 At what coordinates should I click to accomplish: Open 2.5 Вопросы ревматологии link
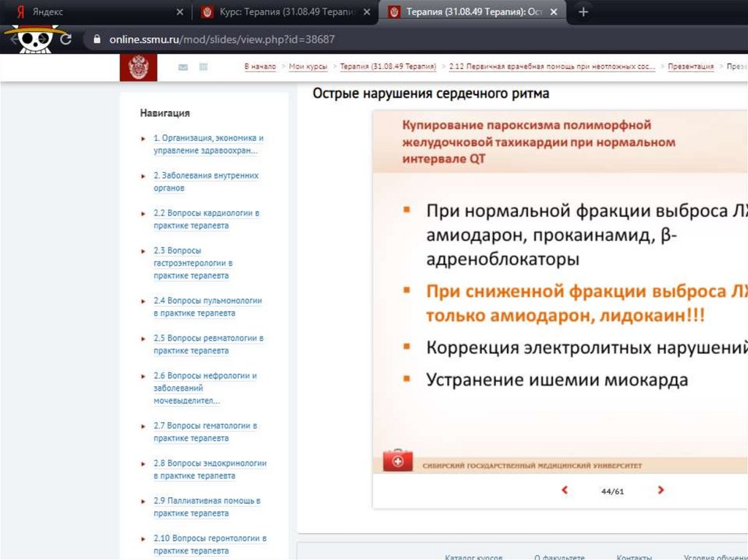[x=208, y=345]
